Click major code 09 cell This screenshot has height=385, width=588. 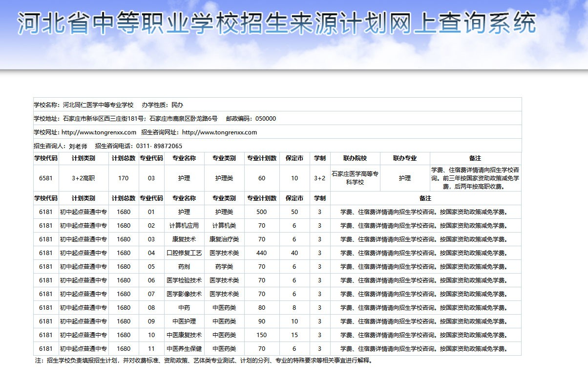(x=151, y=321)
